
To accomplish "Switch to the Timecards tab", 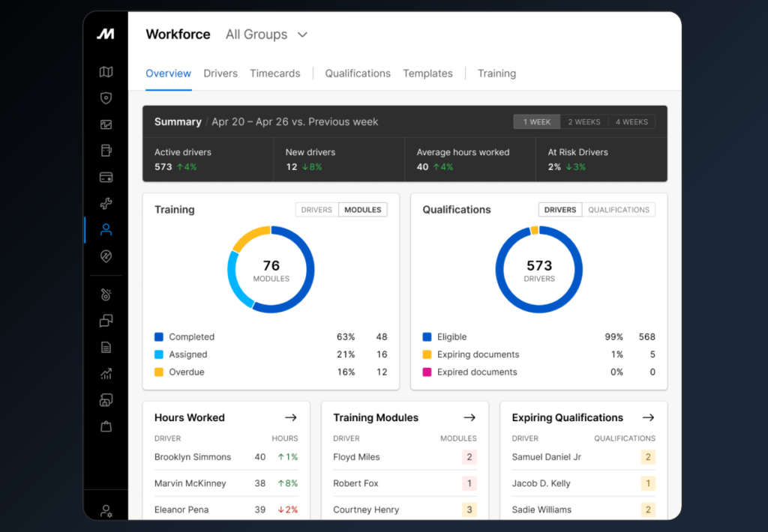I will pyautogui.click(x=274, y=73).
